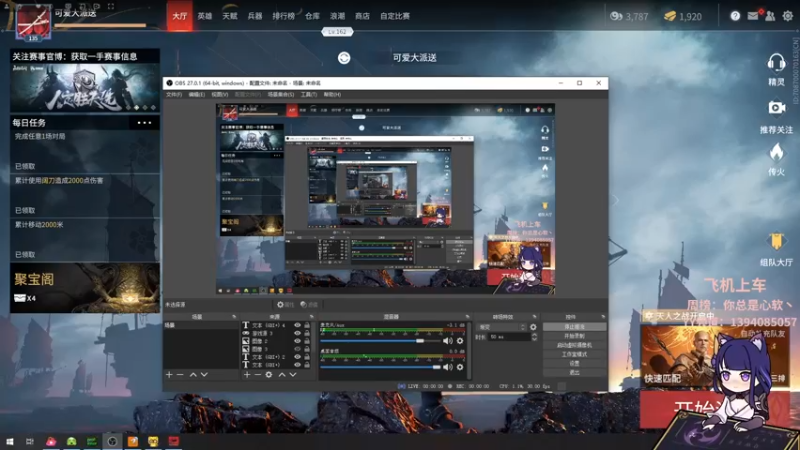
Task: Pop out the Scene Transitions dock via header icon
Action: click(x=534, y=317)
